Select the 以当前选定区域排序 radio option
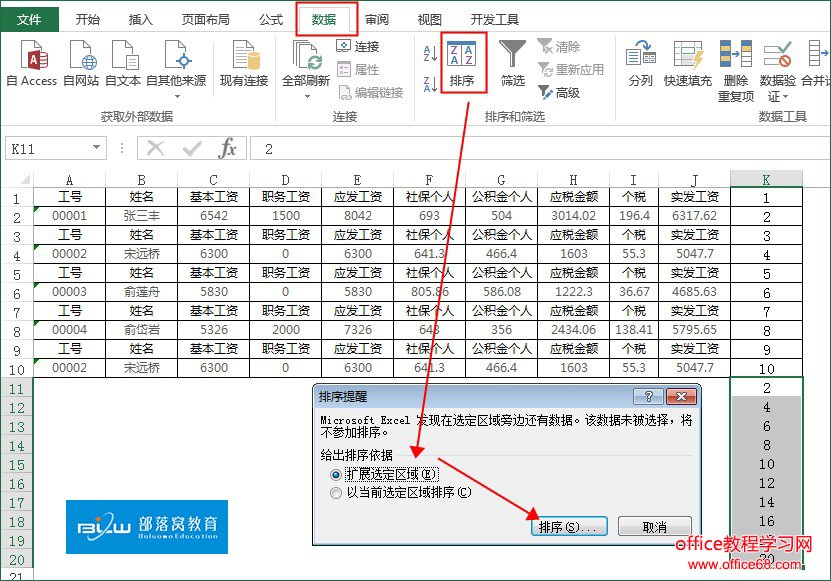This screenshot has height=581, width=831. pos(336,493)
